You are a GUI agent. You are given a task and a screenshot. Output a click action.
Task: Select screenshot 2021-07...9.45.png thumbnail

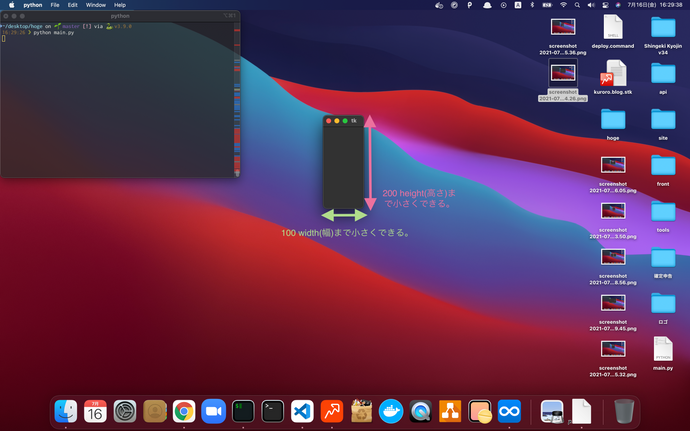tap(613, 303)
